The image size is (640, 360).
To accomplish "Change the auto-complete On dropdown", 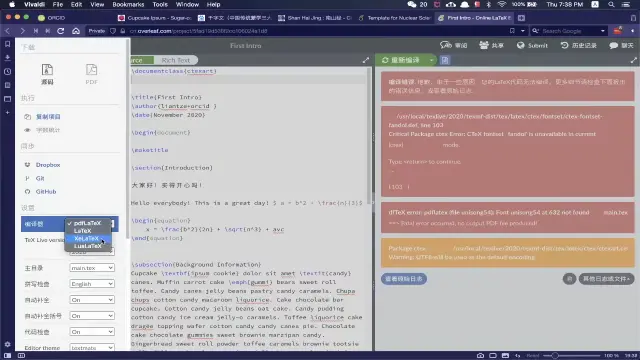I will tap(91, 300).
